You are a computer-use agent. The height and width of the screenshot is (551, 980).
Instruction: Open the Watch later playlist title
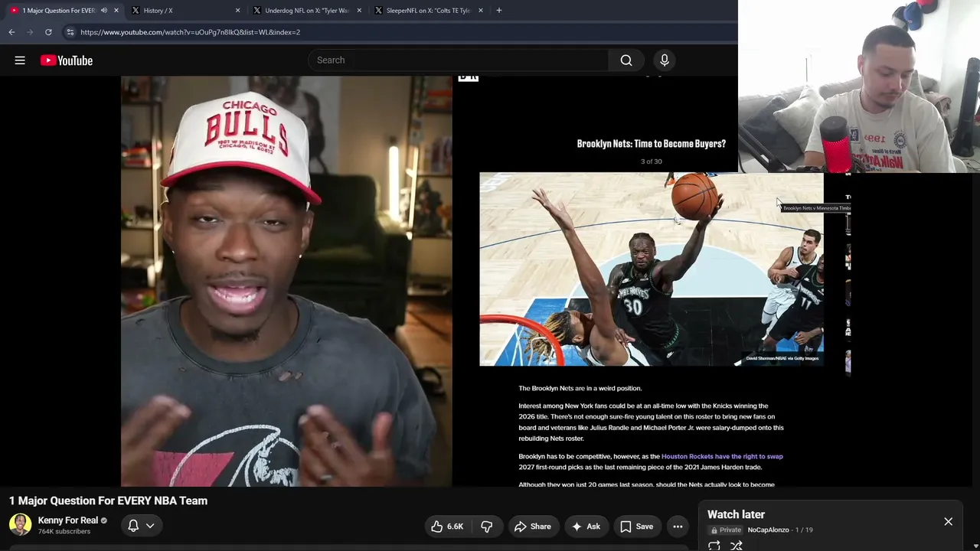(736, 514)
